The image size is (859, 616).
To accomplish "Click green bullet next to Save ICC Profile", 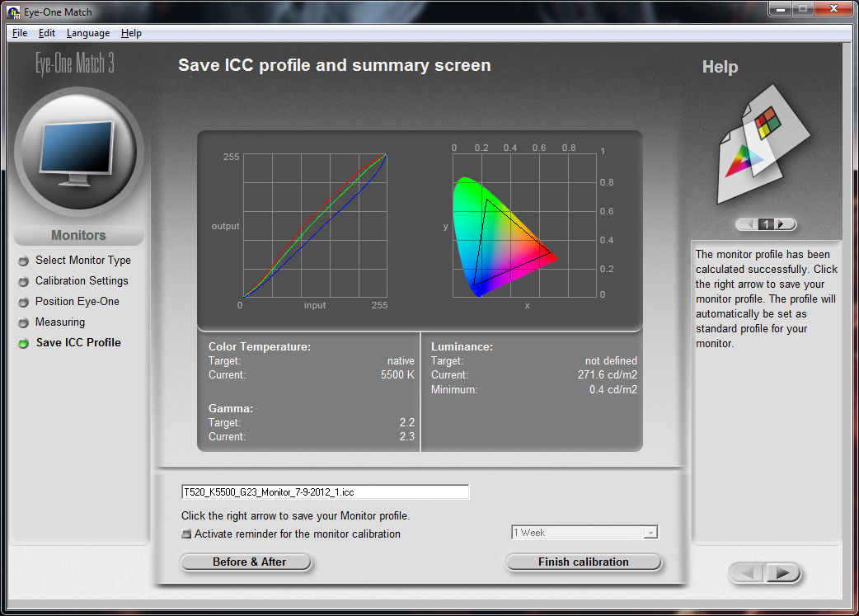I will click(x=24, y=344).
